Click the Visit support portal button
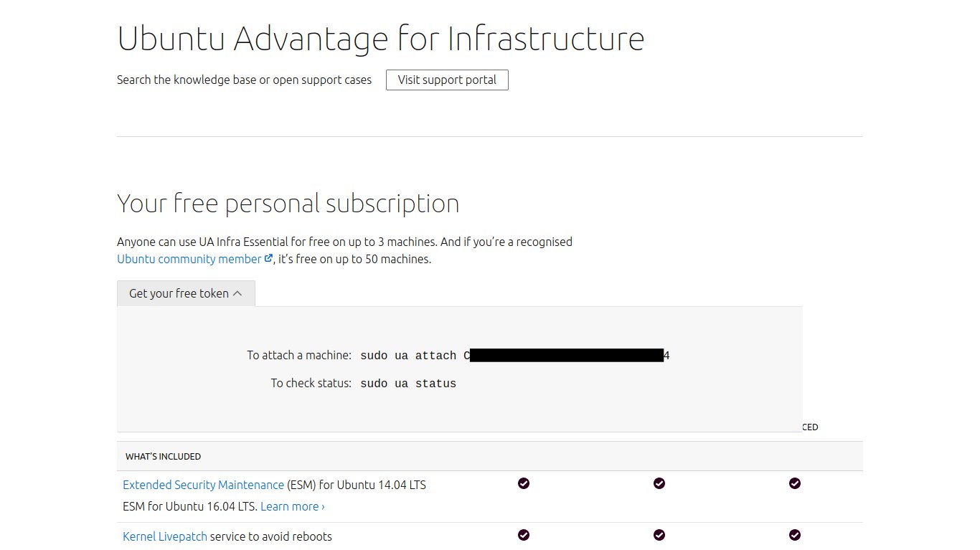Screen dimensions: 980x550 coord(447,80)
